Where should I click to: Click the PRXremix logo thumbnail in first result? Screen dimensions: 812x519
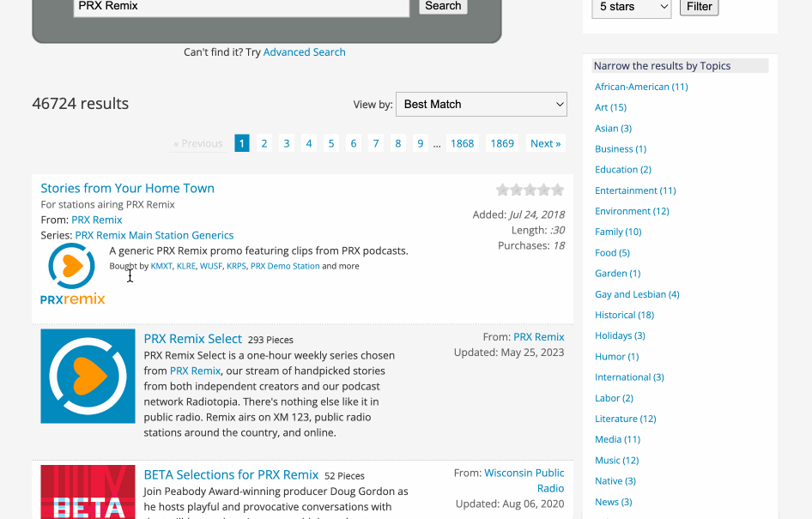[x=72, y=275]
